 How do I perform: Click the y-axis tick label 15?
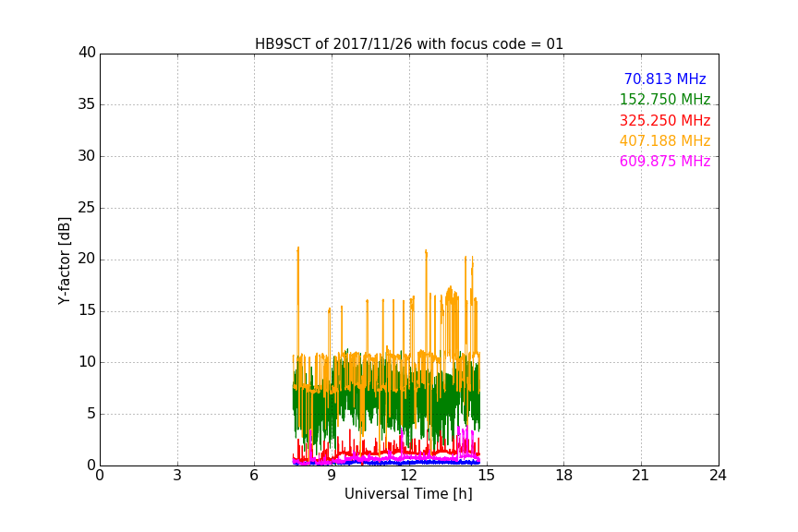click(87, 310)
